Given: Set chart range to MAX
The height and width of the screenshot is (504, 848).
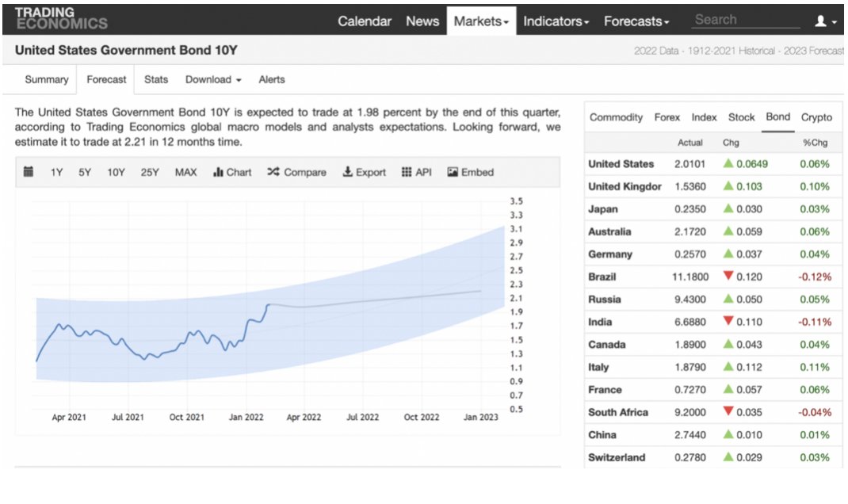Looking at the screenshot, I should 185,172.
